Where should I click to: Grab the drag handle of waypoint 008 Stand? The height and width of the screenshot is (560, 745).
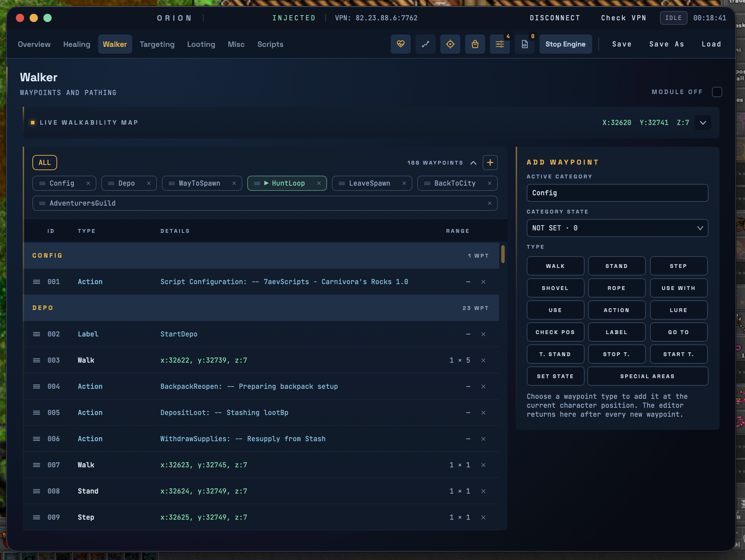(36, 491)
